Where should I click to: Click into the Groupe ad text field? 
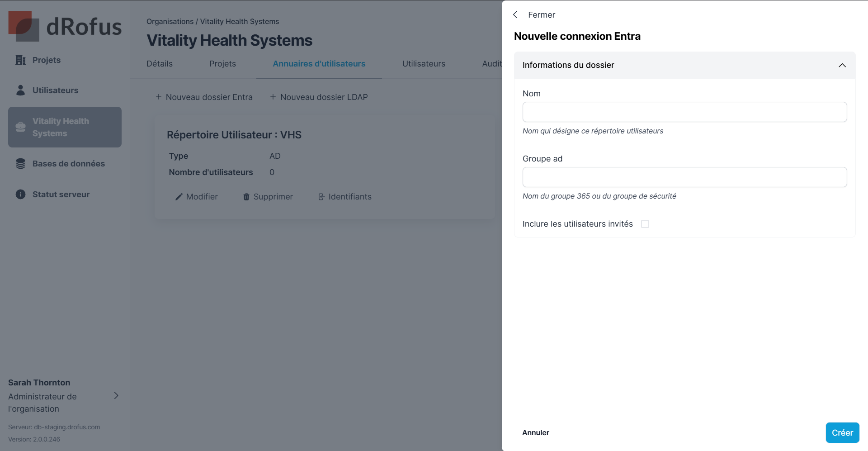click(x=684, y=177)
